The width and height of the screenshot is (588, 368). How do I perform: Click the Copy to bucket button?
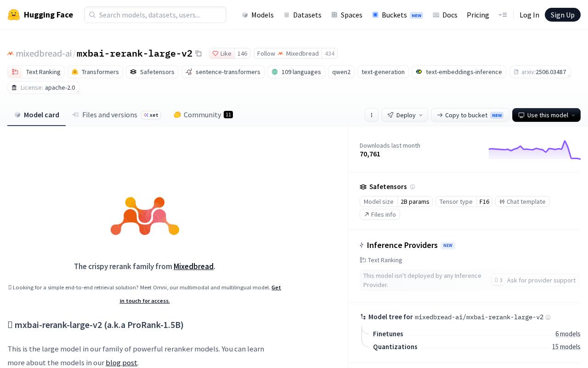(x=470, y=115)
